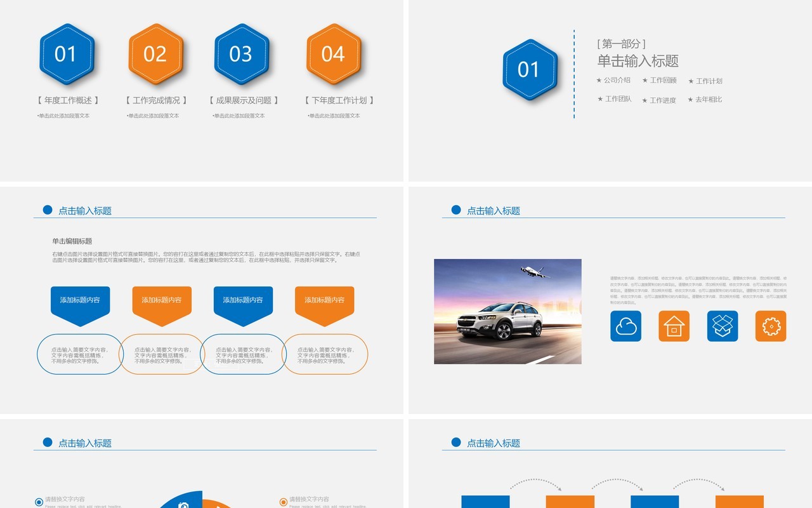Select the 工作团队 star item
The image size is (812, 508).
pyautogui.click(x=614, y=98)
